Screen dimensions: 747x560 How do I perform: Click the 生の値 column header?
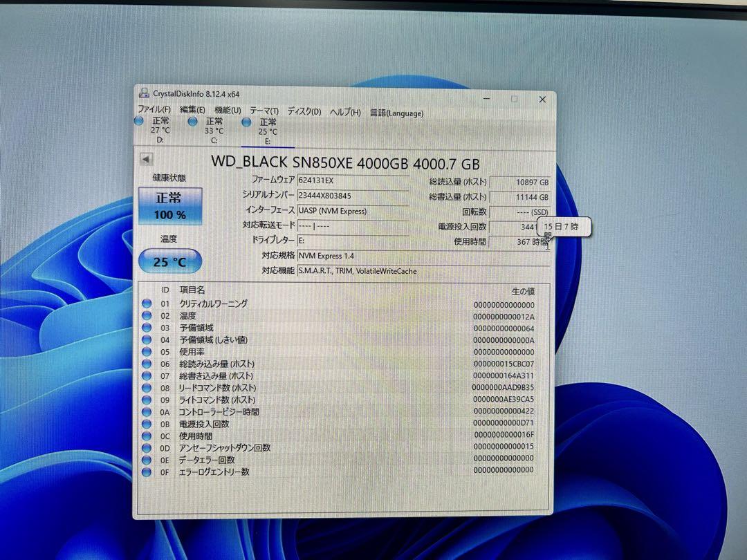coord(523,291)
